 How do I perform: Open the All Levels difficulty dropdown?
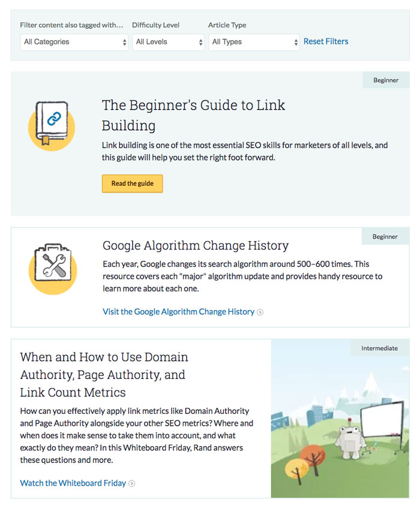coord(168,42)
